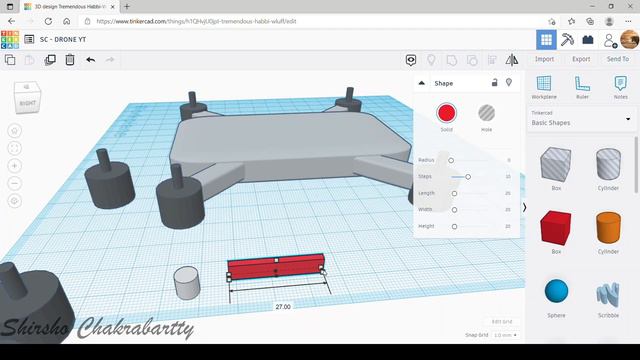The image size is (640, 360).
Task: Switch to the 3D design grid view
Action: [x=546, y=40]
